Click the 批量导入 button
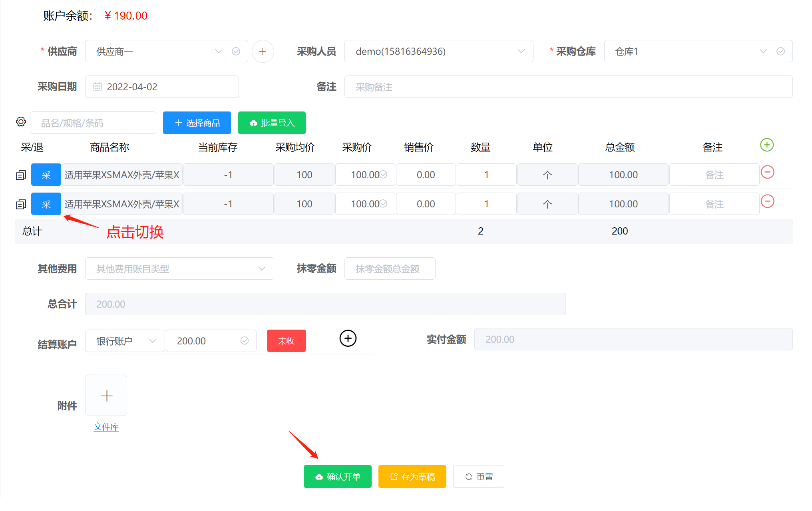Viewport: 812px width, 511px height. click(272, 123)
